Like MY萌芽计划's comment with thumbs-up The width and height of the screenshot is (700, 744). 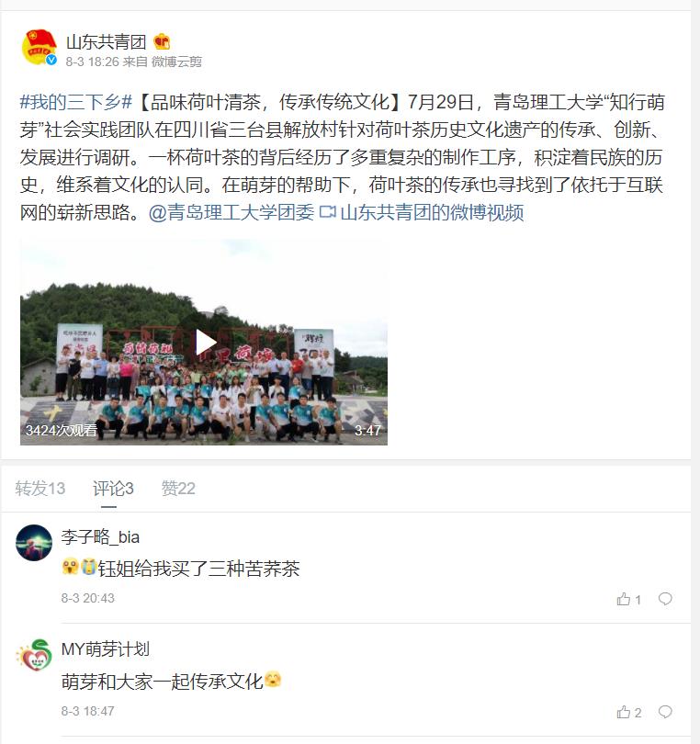[x=629, y=712]
